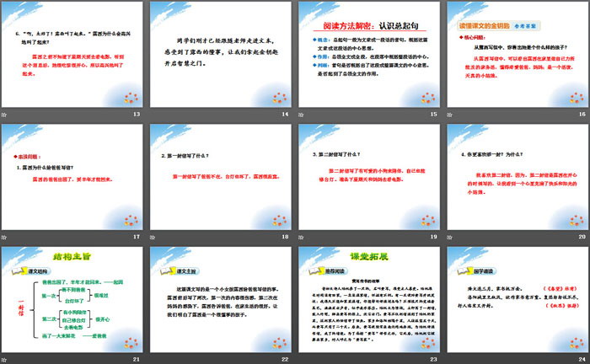Click the animation star icon under slide 14

(x=153, y=114)
